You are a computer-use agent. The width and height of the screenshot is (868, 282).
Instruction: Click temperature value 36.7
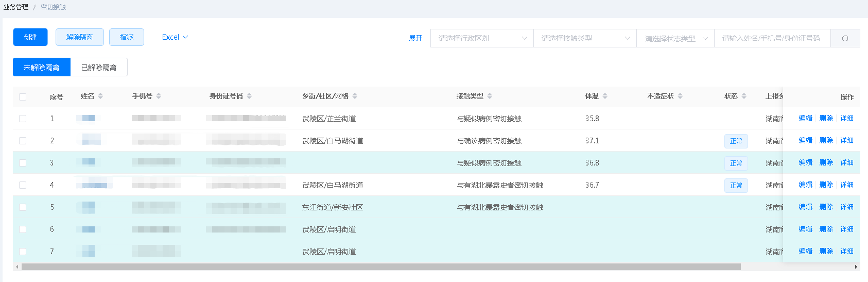pos(592,185)
